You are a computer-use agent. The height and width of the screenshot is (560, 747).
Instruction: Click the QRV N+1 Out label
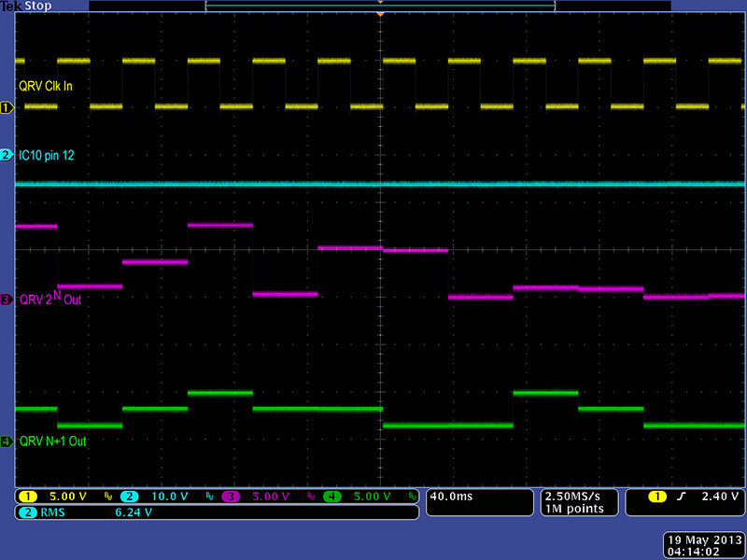point(52,441)
